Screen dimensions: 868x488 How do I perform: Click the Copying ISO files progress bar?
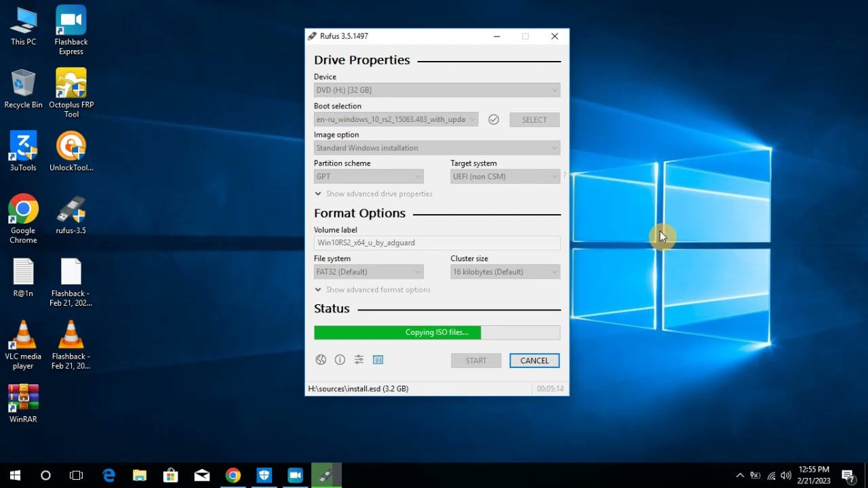point(437,332)
